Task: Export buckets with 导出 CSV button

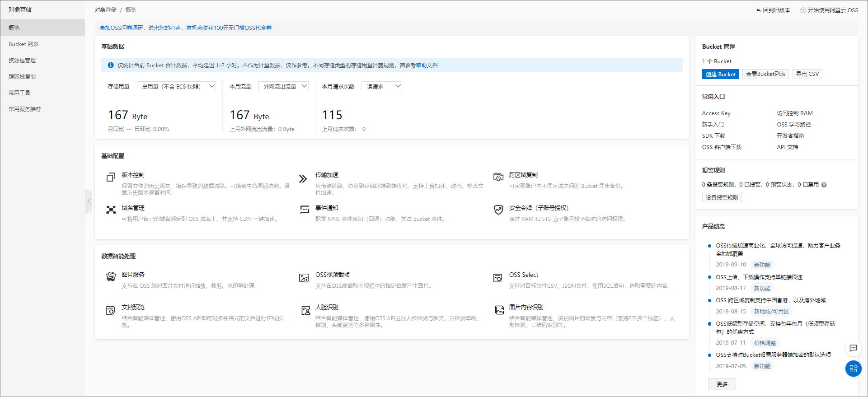Action: point(807,74)
